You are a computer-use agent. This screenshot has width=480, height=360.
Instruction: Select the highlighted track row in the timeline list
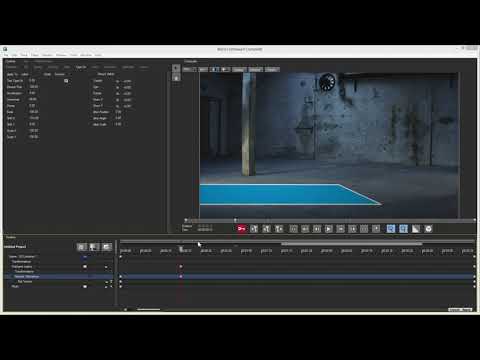pyautogui.click(x=58, y=276)
